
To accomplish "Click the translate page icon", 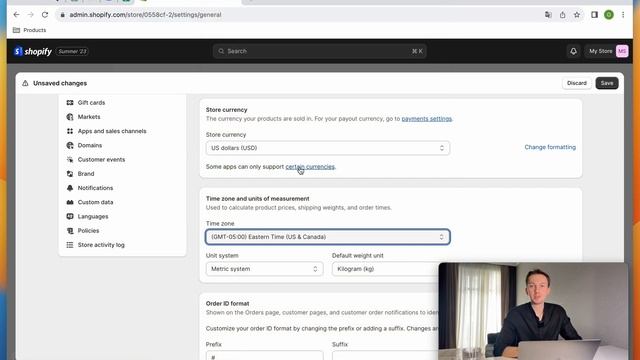I will point(548,15).
